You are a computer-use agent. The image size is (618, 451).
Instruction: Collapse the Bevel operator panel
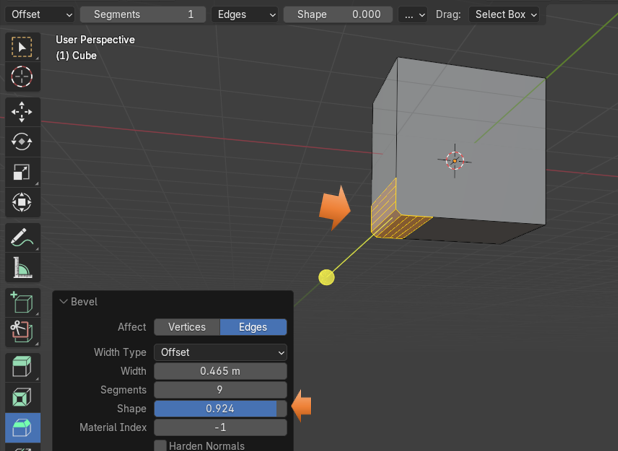coord(64,302)
